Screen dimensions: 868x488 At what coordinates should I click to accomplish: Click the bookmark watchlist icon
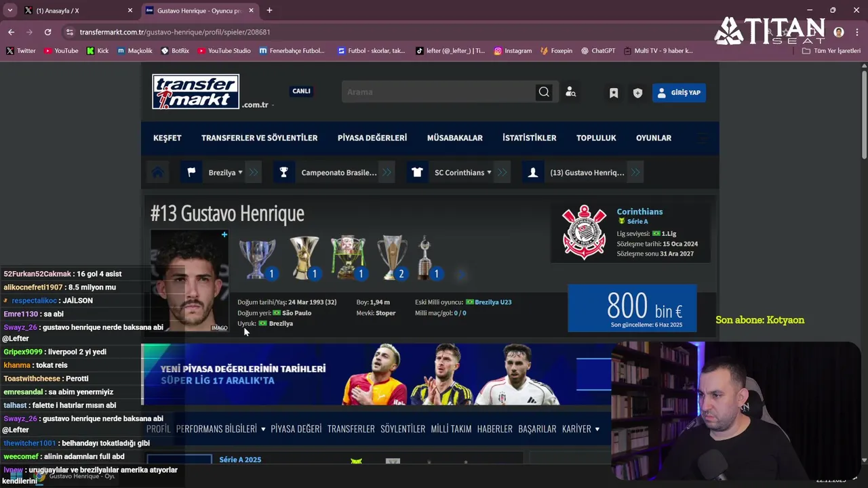coord(614,93)
